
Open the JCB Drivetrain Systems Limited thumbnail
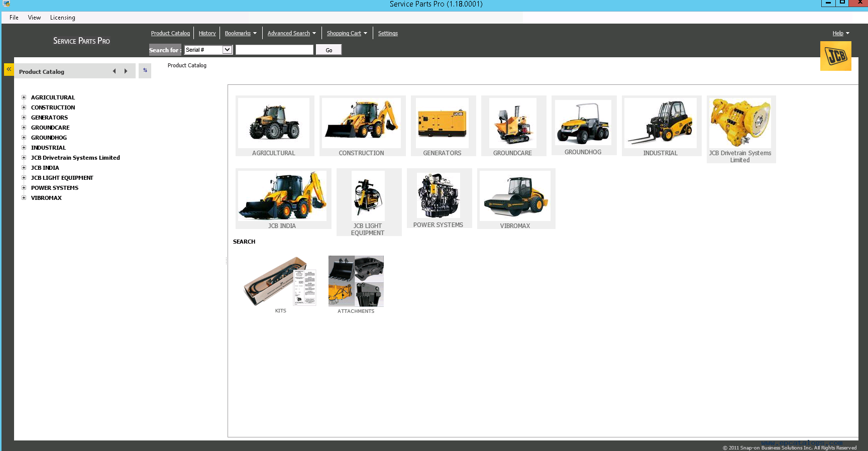point(740,123)
